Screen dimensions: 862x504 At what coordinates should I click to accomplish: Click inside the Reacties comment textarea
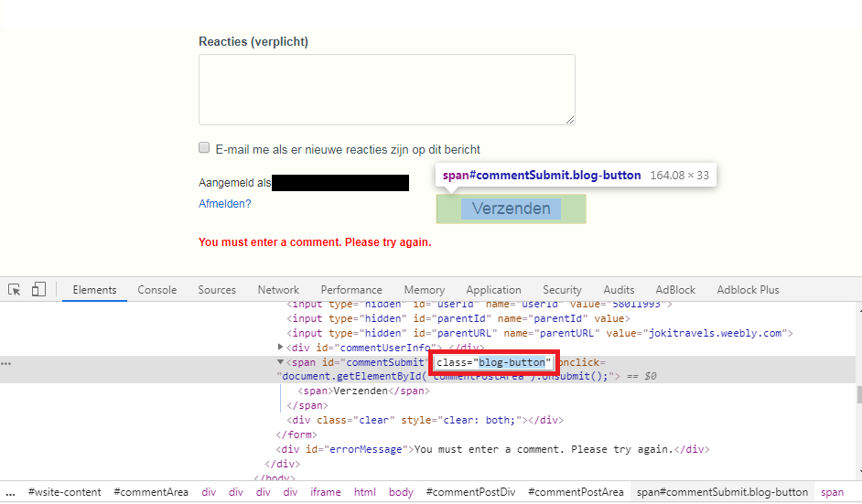(386, 89)
